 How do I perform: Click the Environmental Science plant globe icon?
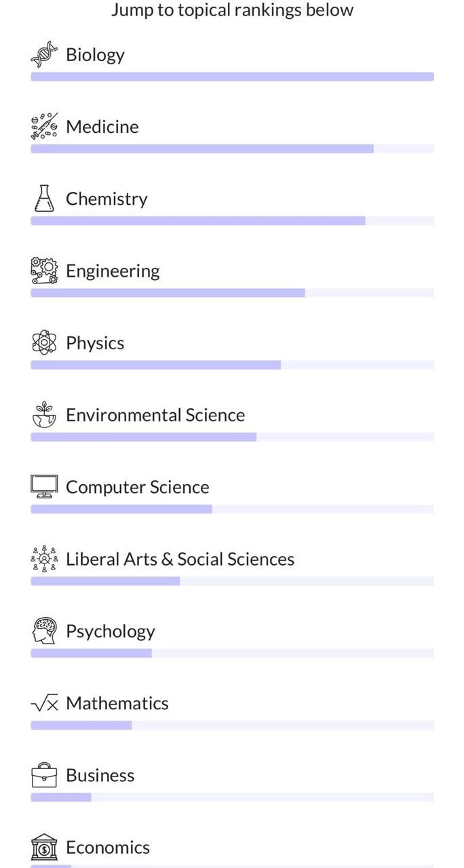click(44, 414)
